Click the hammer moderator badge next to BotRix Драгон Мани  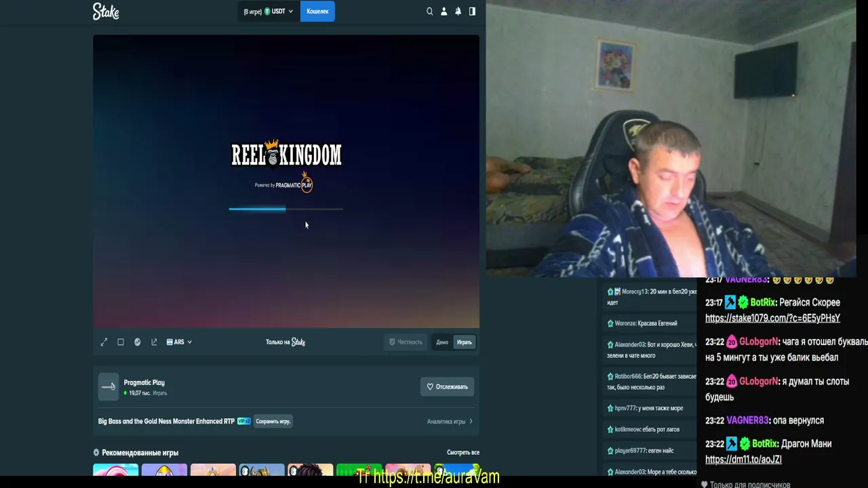[730, 444]
